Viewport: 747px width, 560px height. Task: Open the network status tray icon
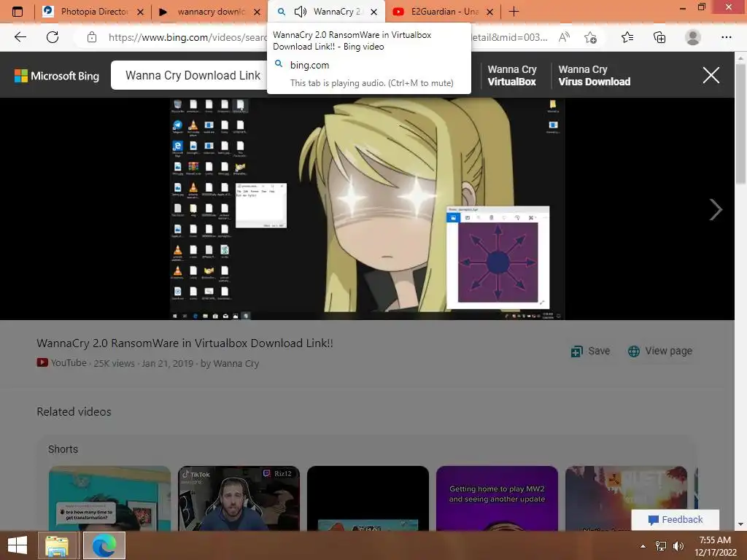661,546
